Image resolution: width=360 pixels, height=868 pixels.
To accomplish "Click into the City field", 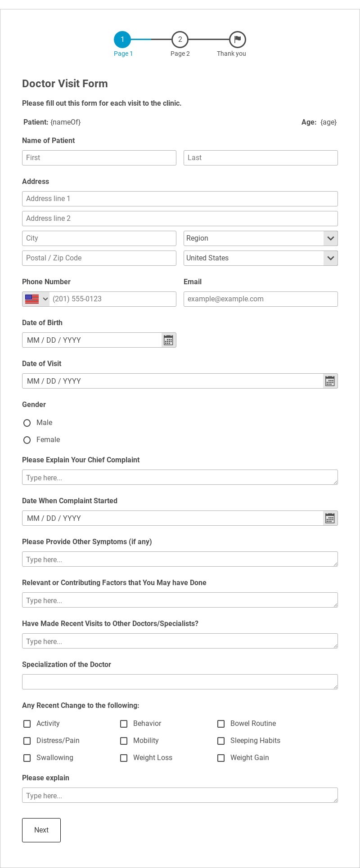I will click(x=99, y=238).
